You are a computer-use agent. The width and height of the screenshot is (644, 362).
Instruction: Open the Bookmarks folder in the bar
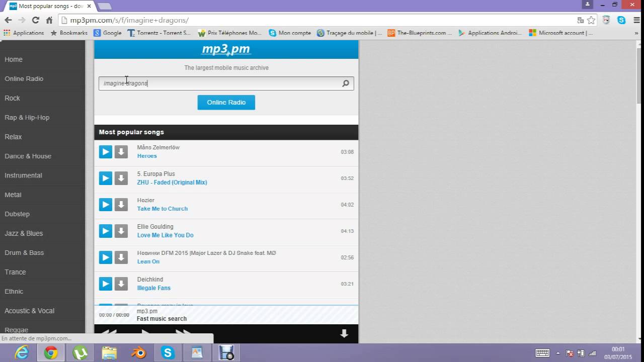pyautogui.click(x=69, y=33)
